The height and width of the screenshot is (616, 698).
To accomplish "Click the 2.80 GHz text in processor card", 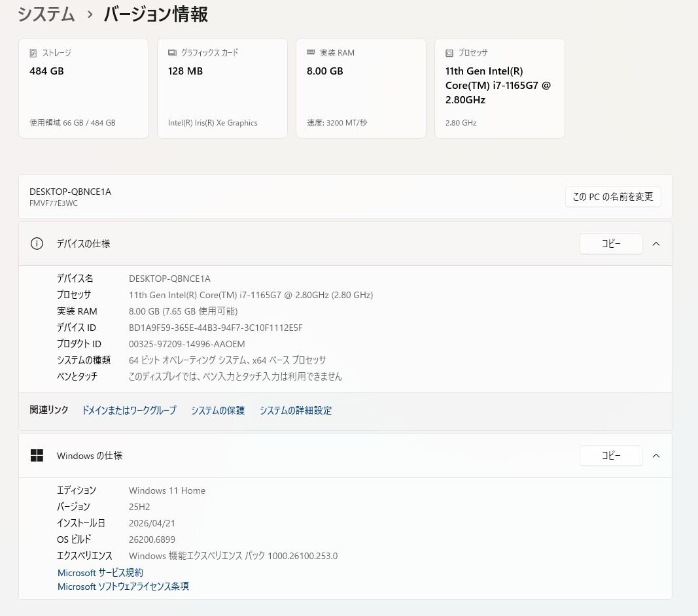I will point(461,123).
